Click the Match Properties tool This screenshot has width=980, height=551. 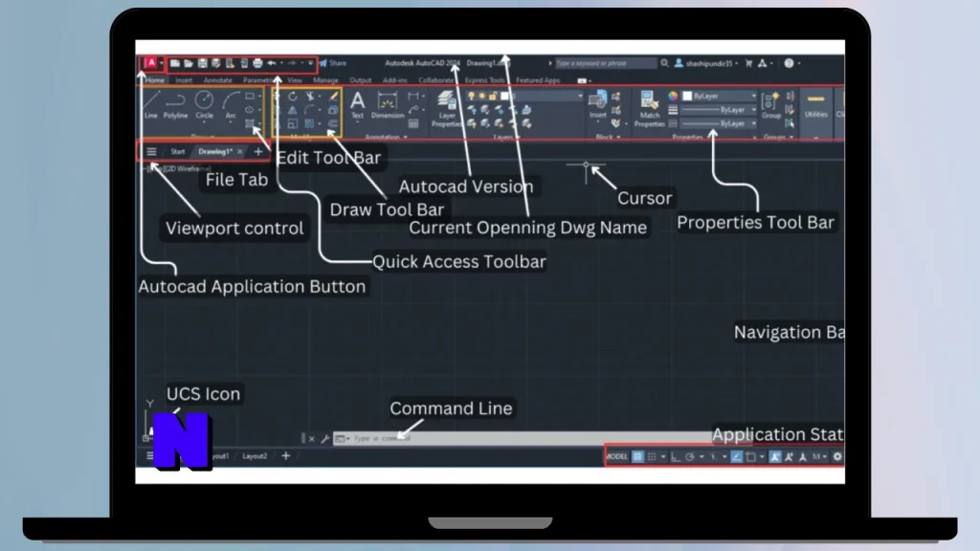(650, 108)
